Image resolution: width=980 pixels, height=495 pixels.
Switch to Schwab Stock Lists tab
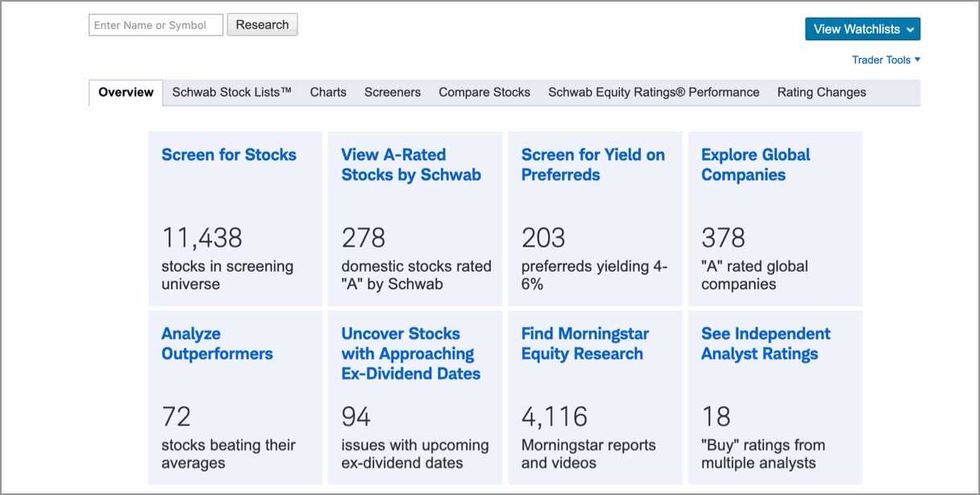(231, 92)
